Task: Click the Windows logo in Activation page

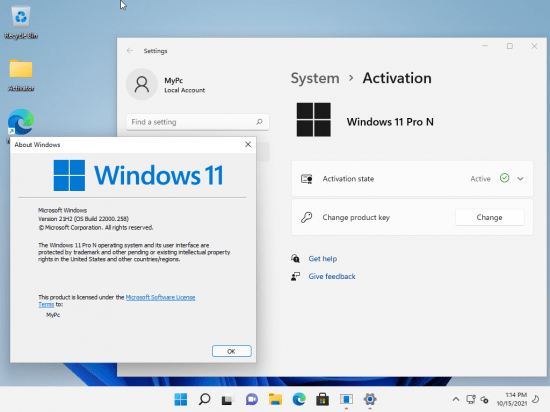Action: pos(314,120)
